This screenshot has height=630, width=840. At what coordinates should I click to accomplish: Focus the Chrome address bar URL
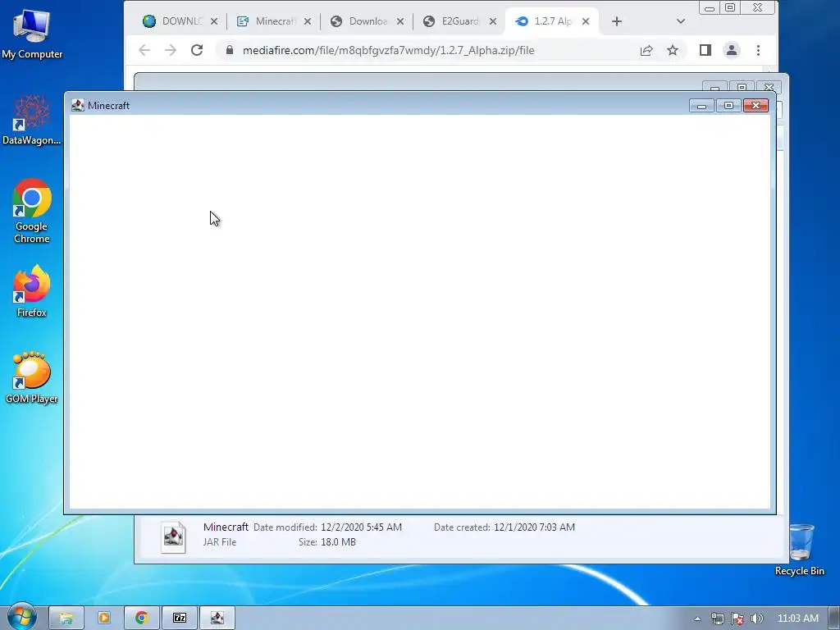pos(388,50)
